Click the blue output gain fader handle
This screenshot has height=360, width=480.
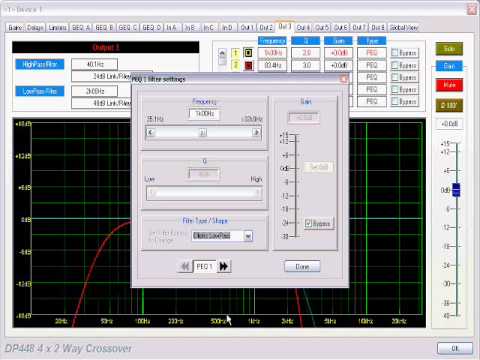tap(456, 190)
